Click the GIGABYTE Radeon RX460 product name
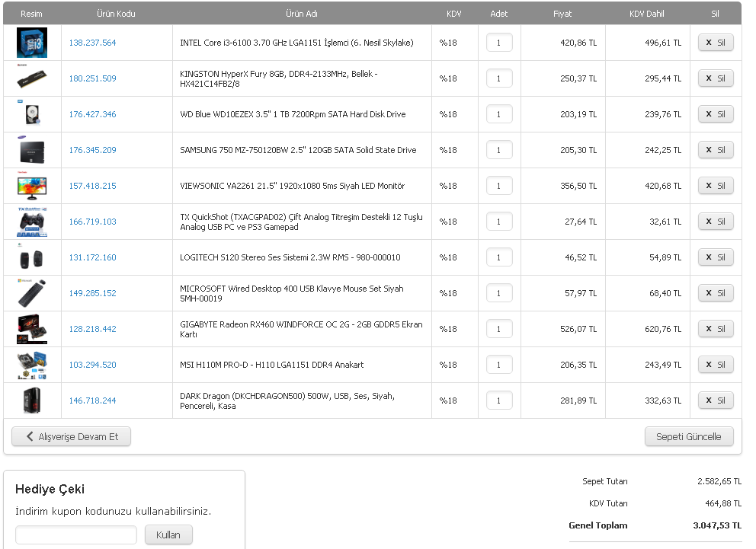756x549 pixels. click(301, 329)
